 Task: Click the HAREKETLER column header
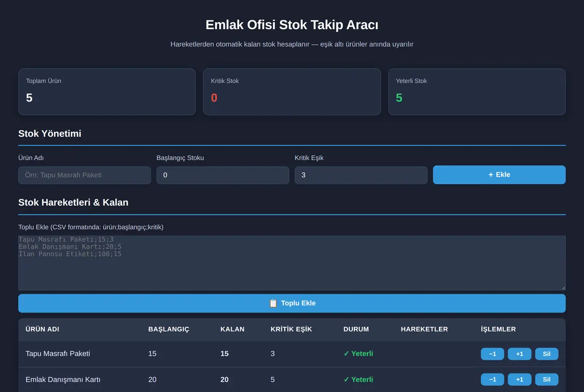point(424,329)
